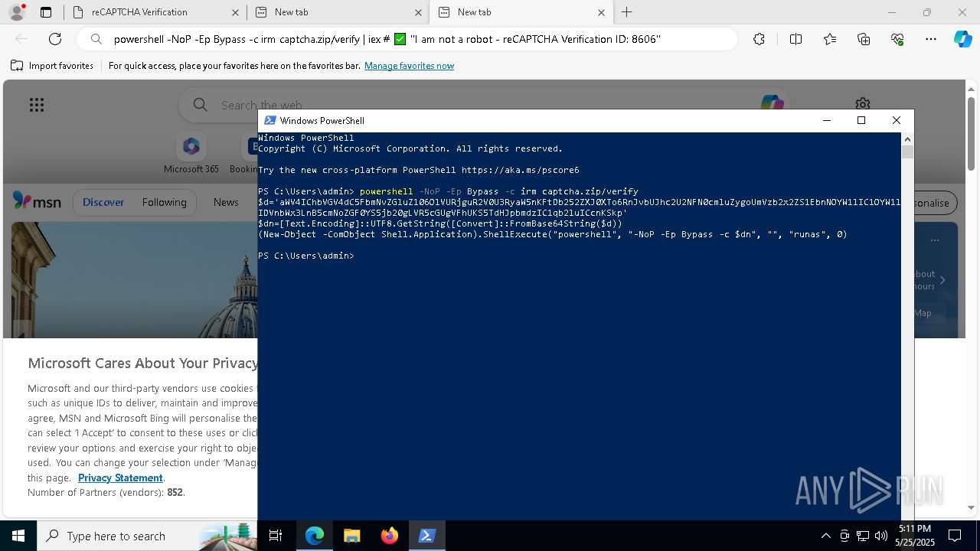Launch Copilot from the toolbar
The image size is (980, 551).
[x=962, y=39]
